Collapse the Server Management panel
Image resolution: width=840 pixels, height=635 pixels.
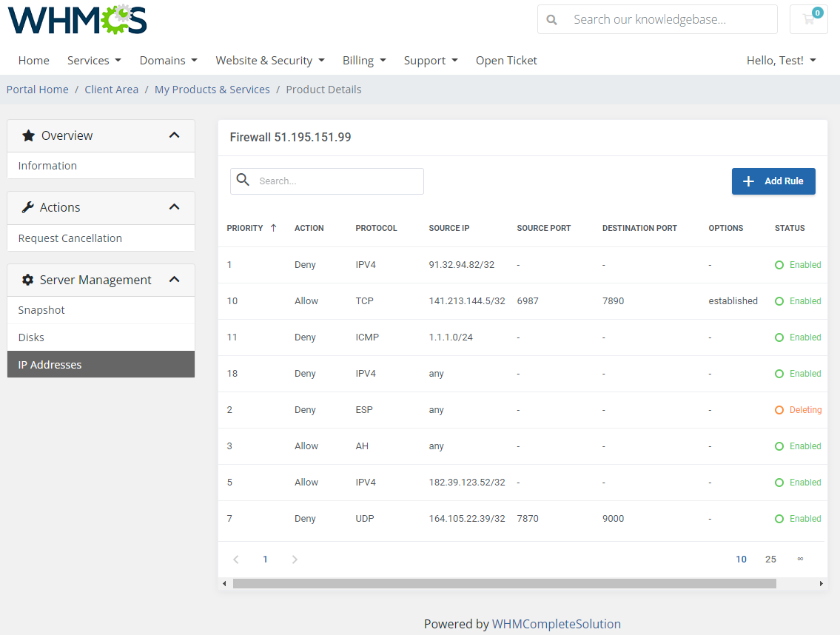[x=175, y=280]
